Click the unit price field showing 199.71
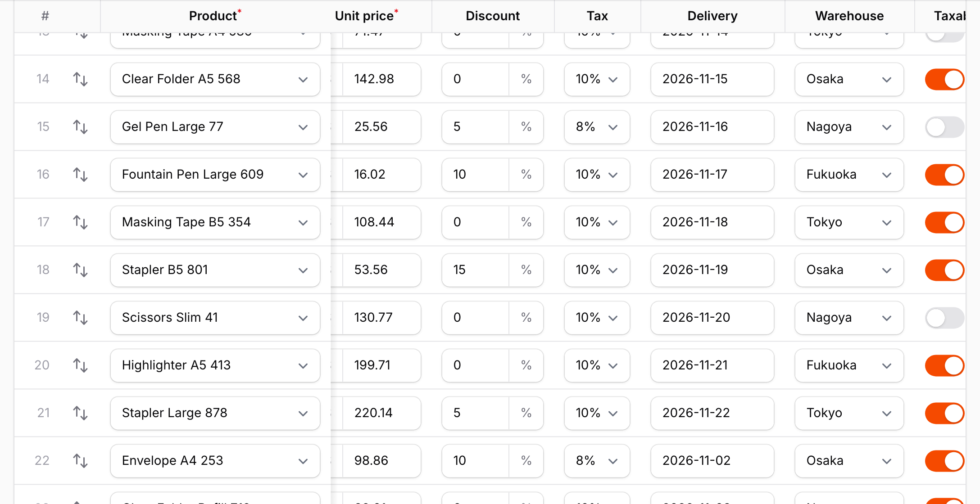Image resolution: width=980 pixels, height=504 pixels. click(x=381, y=365)
